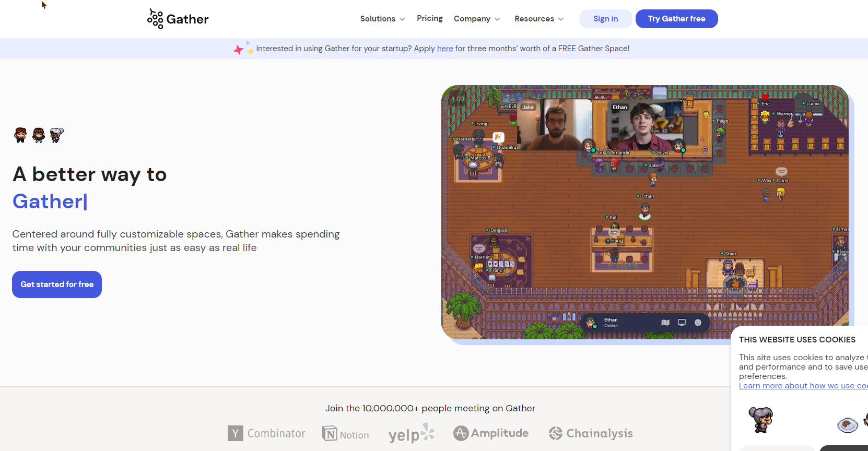Click the Get started for free button
Image resolution: width=868 pixels, height=451 pixels.
click(57, 284)
